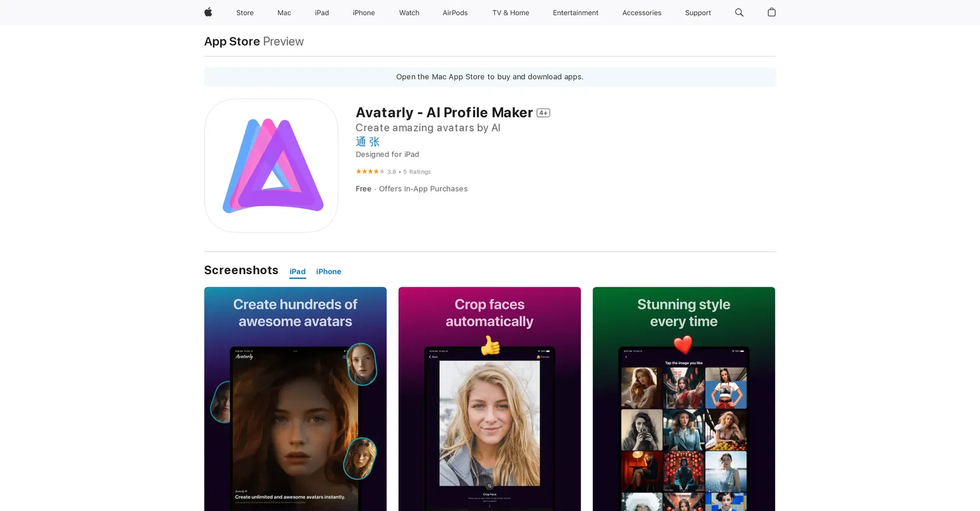This screenshot has width=980, height=511.
Task: Click the '3.8 • 5 Ratings' text
Action: [409, 172]
